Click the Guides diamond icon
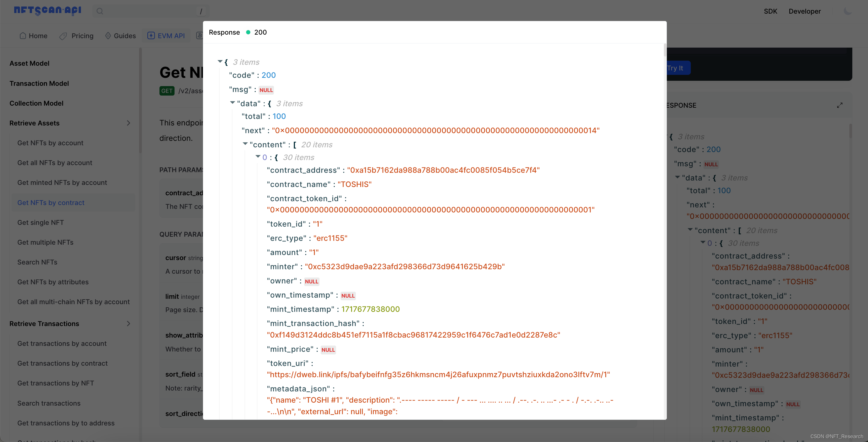This screenshot has width=868, height=442. pyautogui.click(x=108, y=36)
